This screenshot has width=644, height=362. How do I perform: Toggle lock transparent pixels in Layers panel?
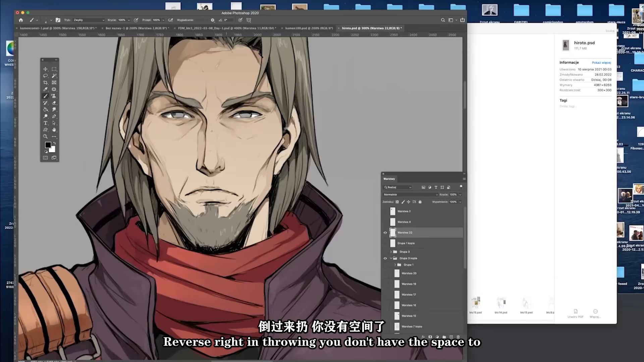click(x=397, y=202)
